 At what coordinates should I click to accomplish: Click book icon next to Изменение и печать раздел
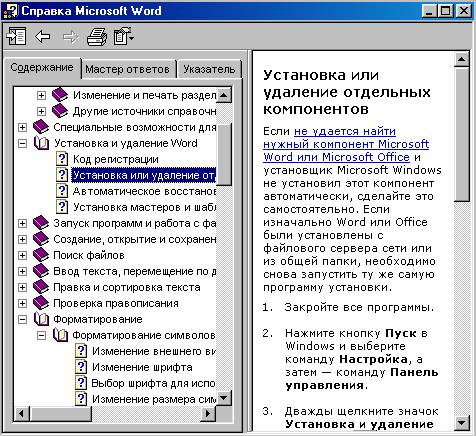[60, 95]
